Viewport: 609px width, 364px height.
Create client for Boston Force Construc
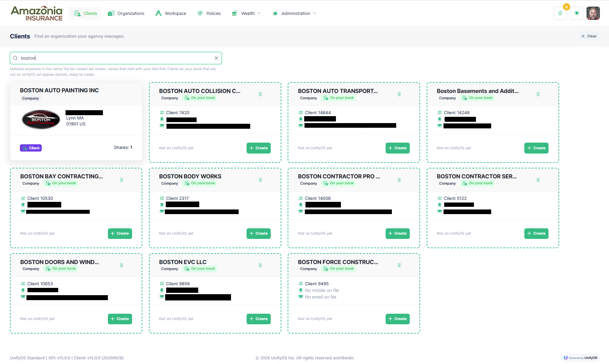pyautogui.click(x=398, y=319)
